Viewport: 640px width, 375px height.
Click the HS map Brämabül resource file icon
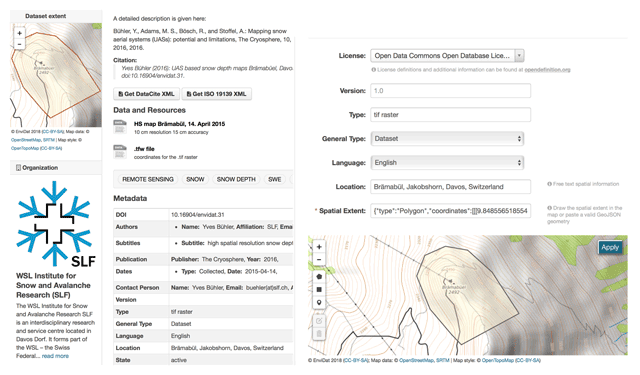pyautogui.click(x=120, y=127)
